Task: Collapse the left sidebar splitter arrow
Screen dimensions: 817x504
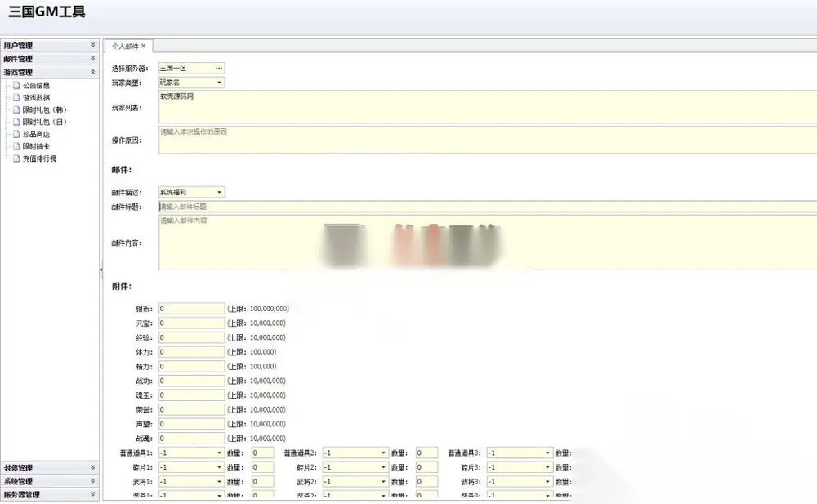Action: [101, 270]
